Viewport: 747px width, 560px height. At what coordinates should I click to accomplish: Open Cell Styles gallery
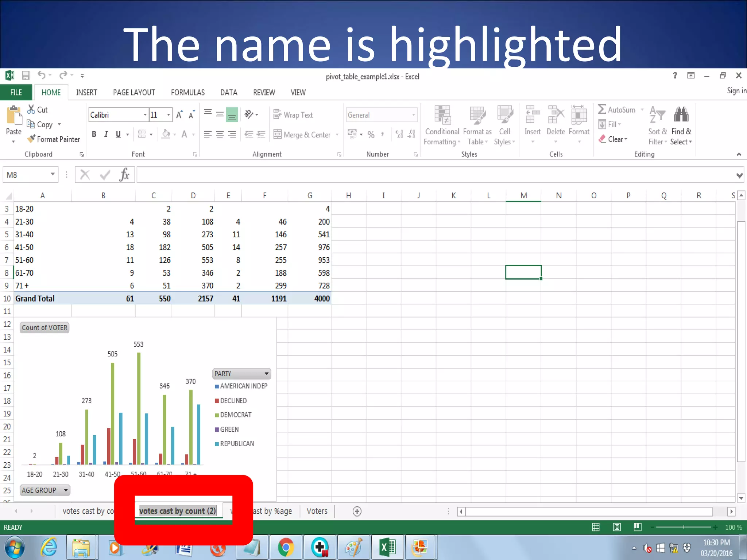(x=504, y=126)
